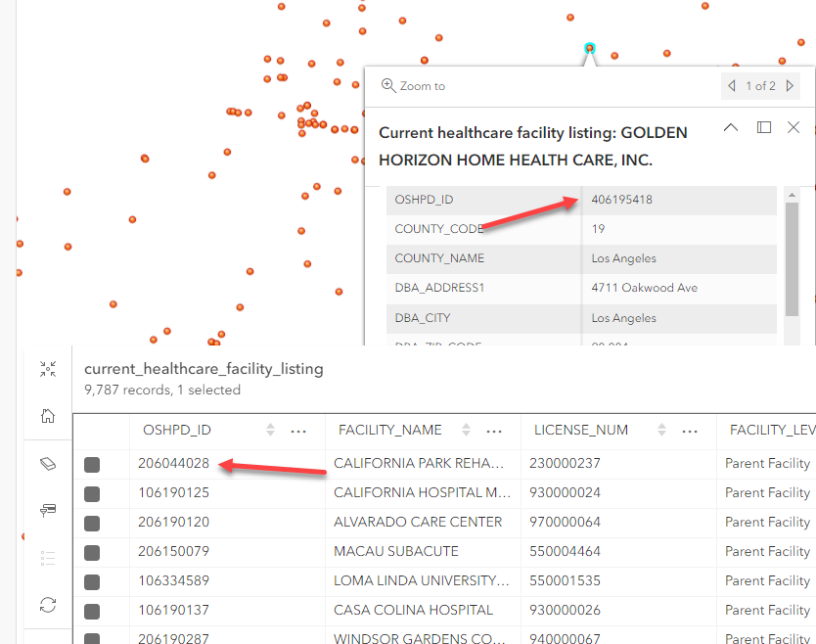Go to previous popup feature
The image size is (816, 644).
732,86
